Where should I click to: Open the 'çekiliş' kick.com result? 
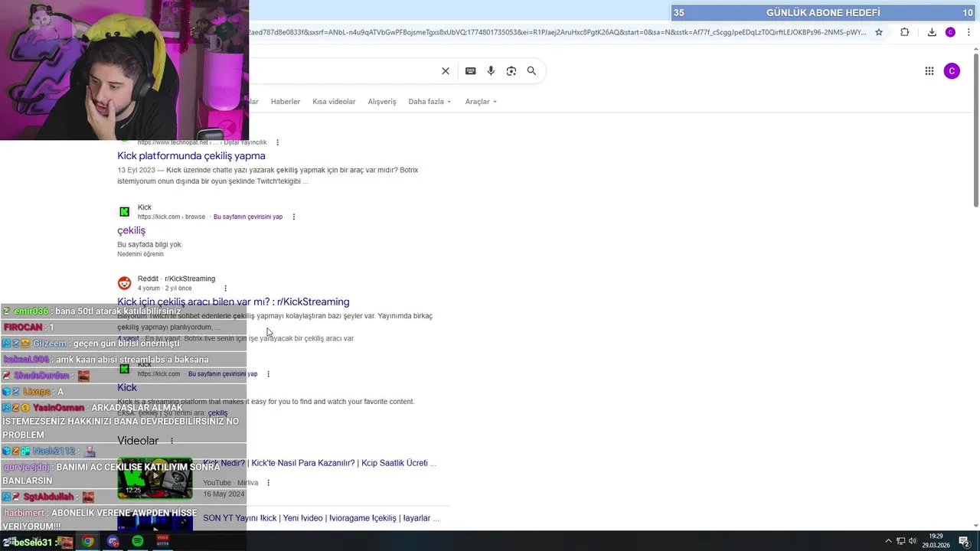pos(131,230)
